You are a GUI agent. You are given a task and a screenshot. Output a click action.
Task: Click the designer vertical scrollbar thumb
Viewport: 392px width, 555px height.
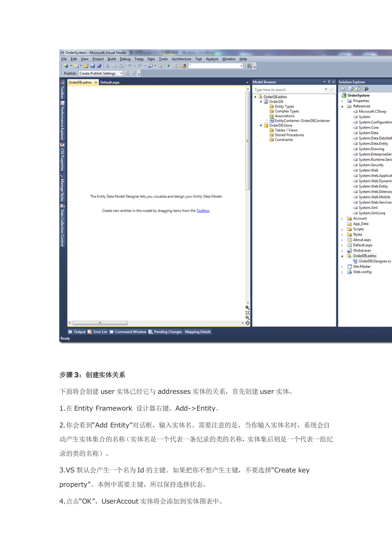248,141
